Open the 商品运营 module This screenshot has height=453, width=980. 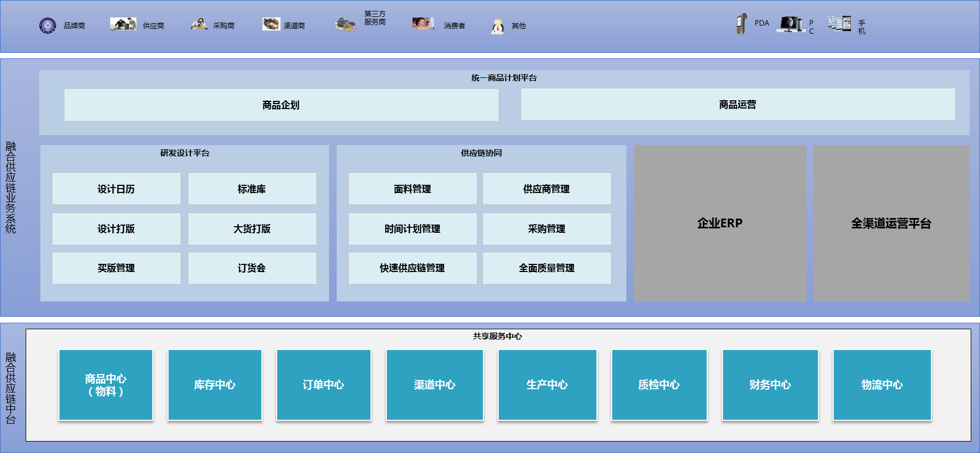pyautogui.click(x=738, y=104)
